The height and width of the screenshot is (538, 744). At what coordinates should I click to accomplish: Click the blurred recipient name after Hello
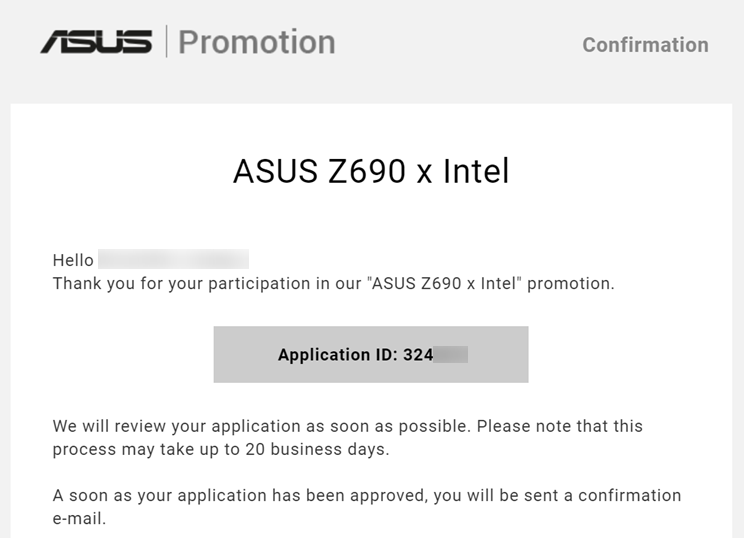[174, 260]
